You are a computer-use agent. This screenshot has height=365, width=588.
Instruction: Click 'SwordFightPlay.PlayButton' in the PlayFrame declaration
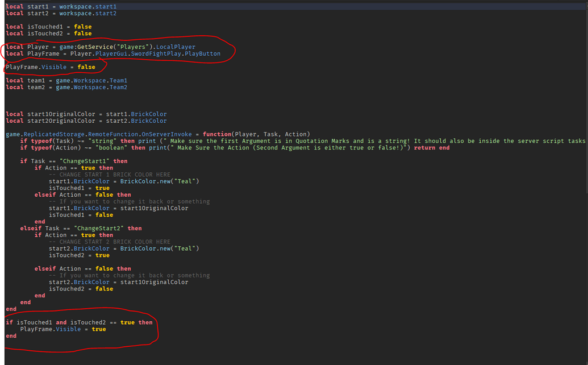(176, 53)
